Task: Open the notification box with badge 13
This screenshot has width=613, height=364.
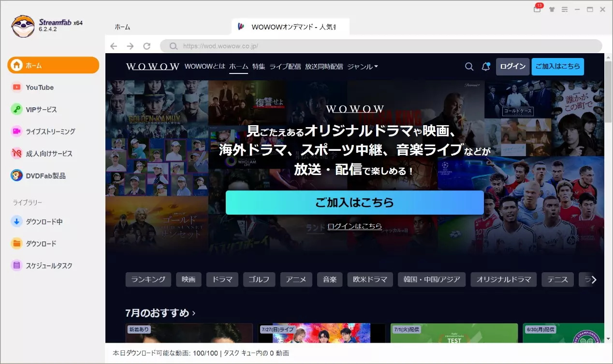Action: click(x=538, y=9)
